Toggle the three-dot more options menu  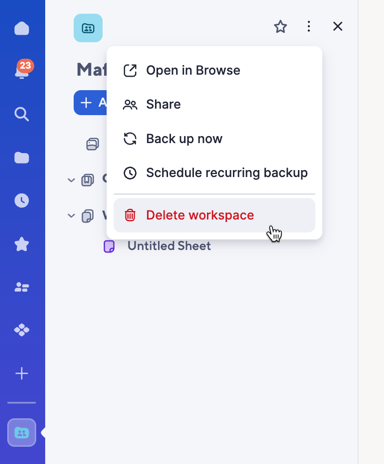[x=309, y=27]
